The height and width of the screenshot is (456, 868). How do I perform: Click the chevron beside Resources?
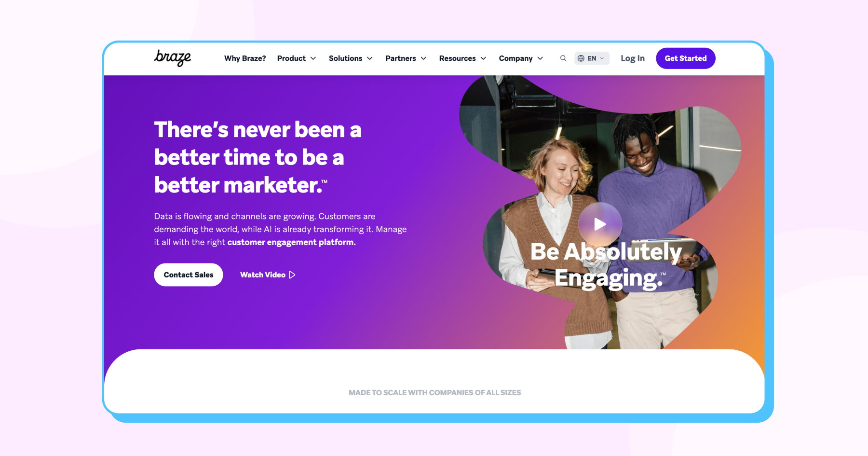point(483,58)
